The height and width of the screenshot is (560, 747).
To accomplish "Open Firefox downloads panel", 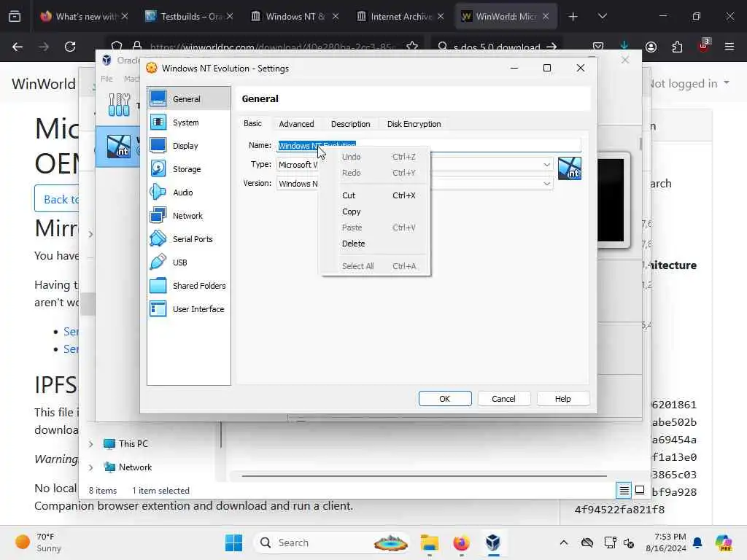I will pyautogui.click(x=624, y=46).
